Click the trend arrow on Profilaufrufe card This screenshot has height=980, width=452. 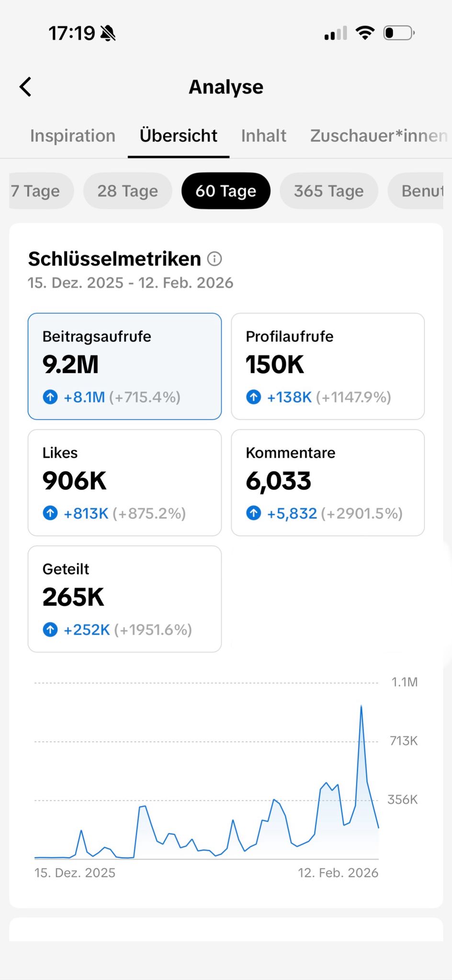[253, 397]
